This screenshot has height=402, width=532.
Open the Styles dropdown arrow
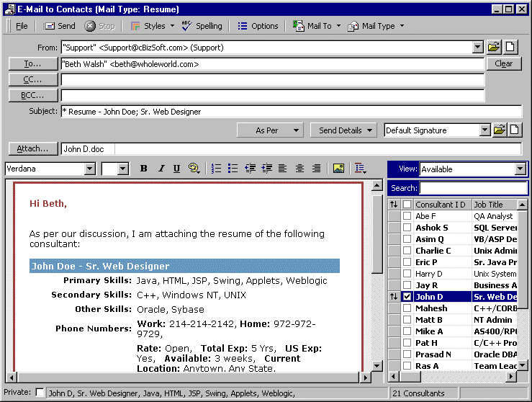tap(172, 26)
